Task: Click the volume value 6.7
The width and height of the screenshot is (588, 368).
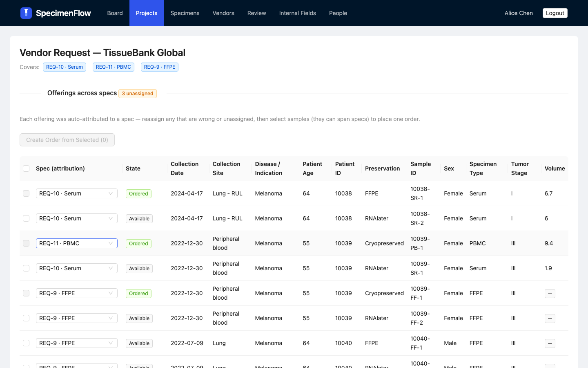Action: click(x=548, y=193)
